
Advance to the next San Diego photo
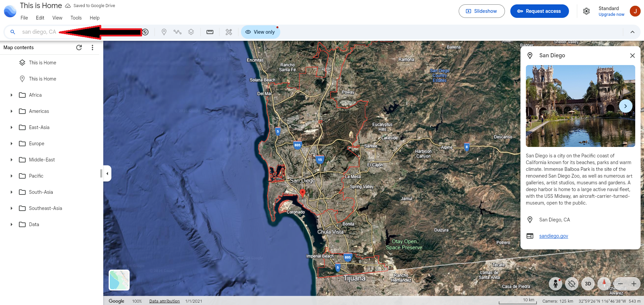coord(625,106)
